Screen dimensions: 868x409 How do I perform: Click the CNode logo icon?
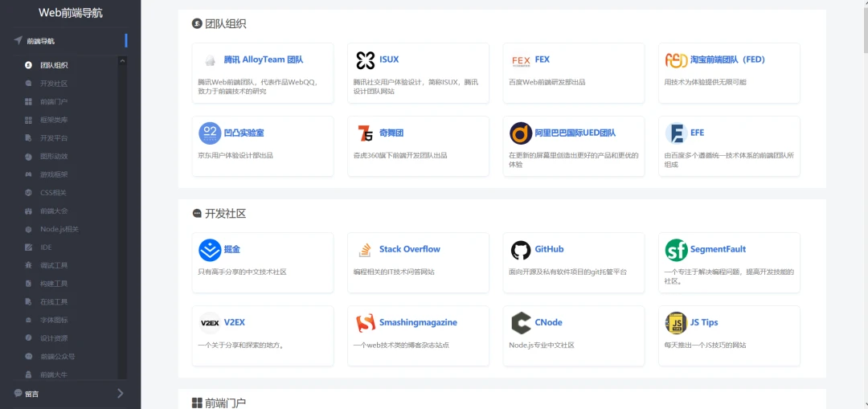[521, 323]
